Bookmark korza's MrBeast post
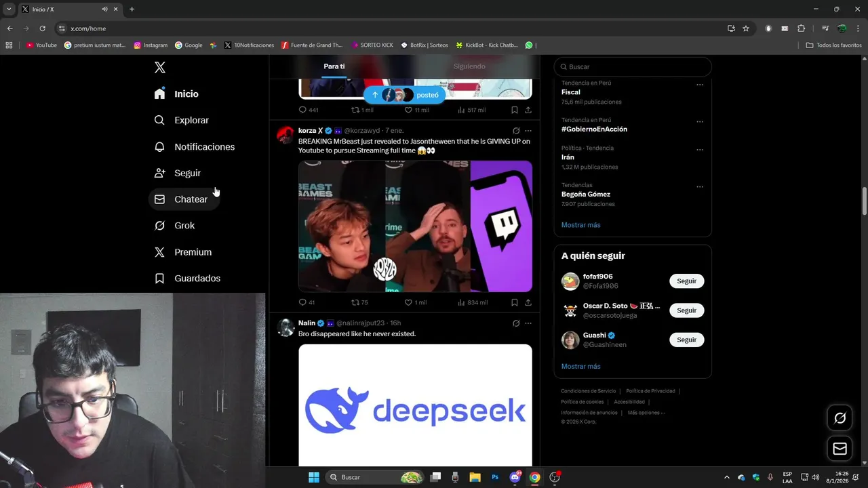 [x=515, y=302]
